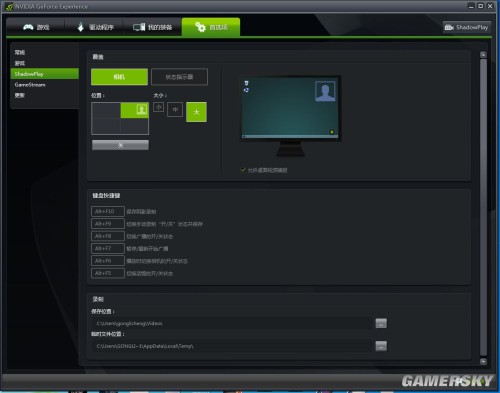
Task: Choose the large camera size option
Action: tap(196, 112)
